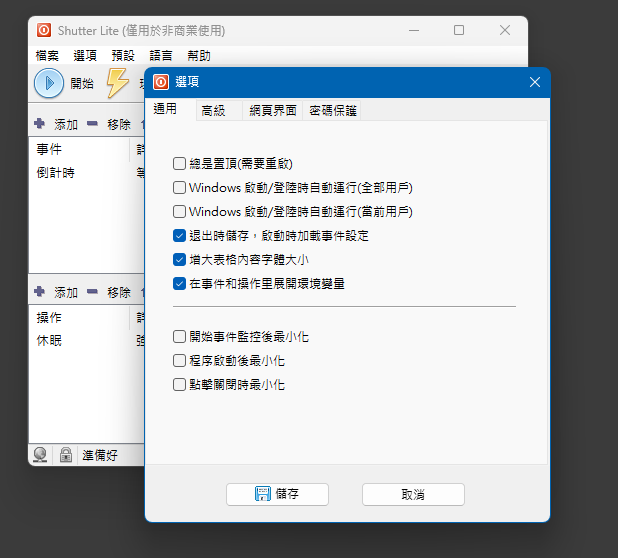
Task: Click the 儲存 save button
Action: point(277,494)
